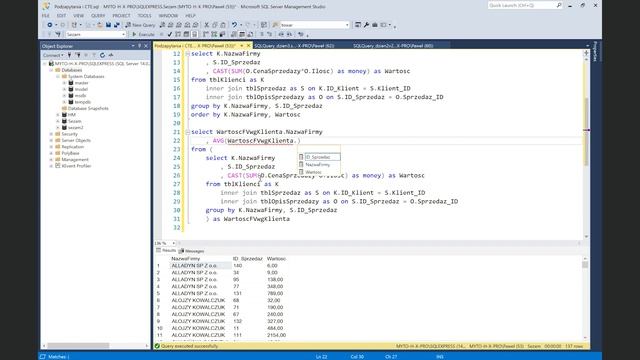
Task: Click the New Query toolbar button
Action: coord(140,25)
